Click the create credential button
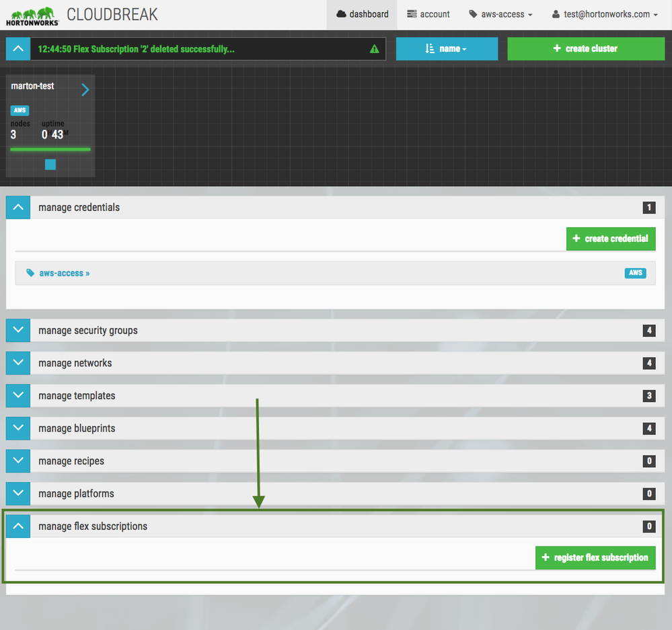The width and height of the screenshot is (672, 630). (611, 239)
